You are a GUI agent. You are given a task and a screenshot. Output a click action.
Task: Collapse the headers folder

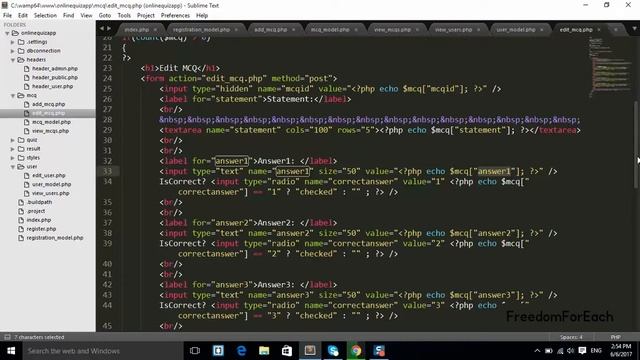point(13,60)
